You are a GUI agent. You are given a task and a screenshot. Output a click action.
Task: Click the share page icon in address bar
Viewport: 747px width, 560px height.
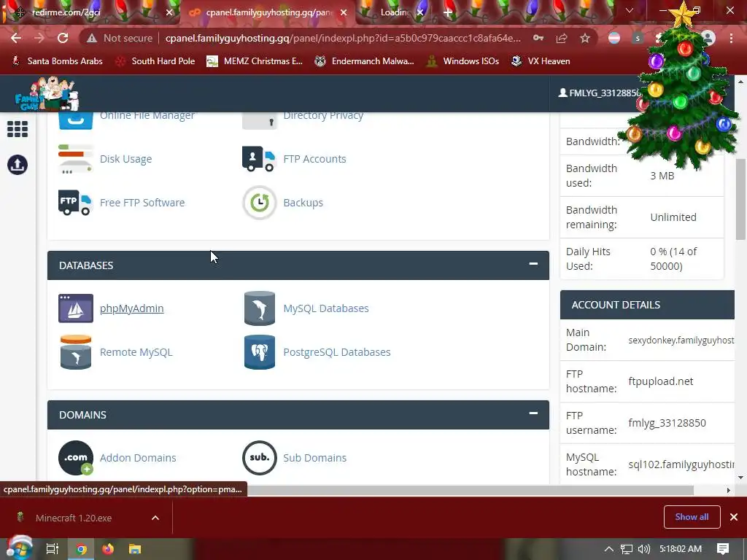click(x=562, y=38)
